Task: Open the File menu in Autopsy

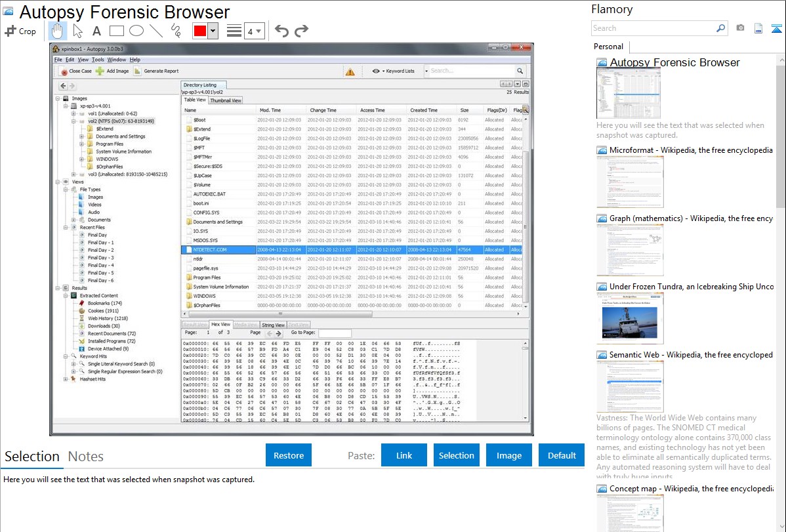Action: 58,60
